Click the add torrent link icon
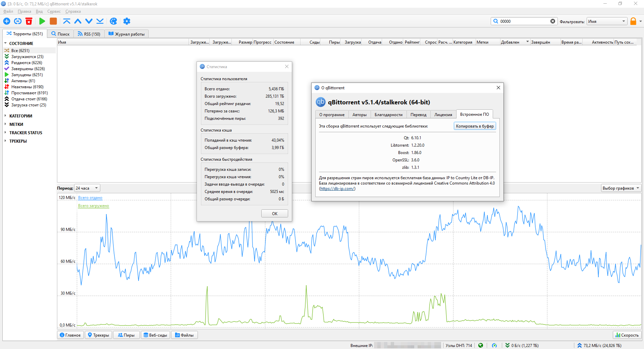644x349 pixels. [18, 21]
